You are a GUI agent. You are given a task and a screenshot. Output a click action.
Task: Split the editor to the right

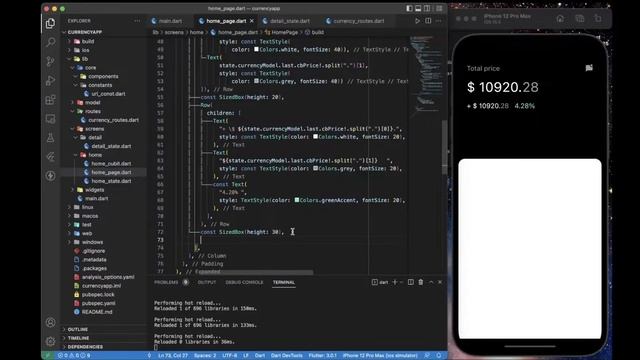[428, 21]
